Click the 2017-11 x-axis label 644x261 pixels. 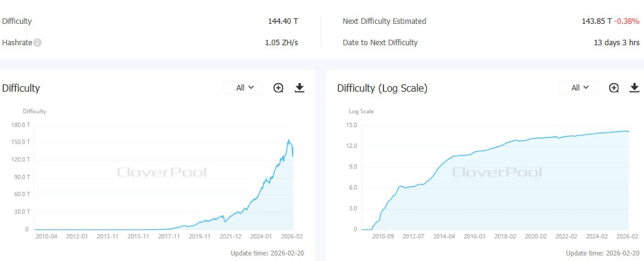click(x=169, y=236)
